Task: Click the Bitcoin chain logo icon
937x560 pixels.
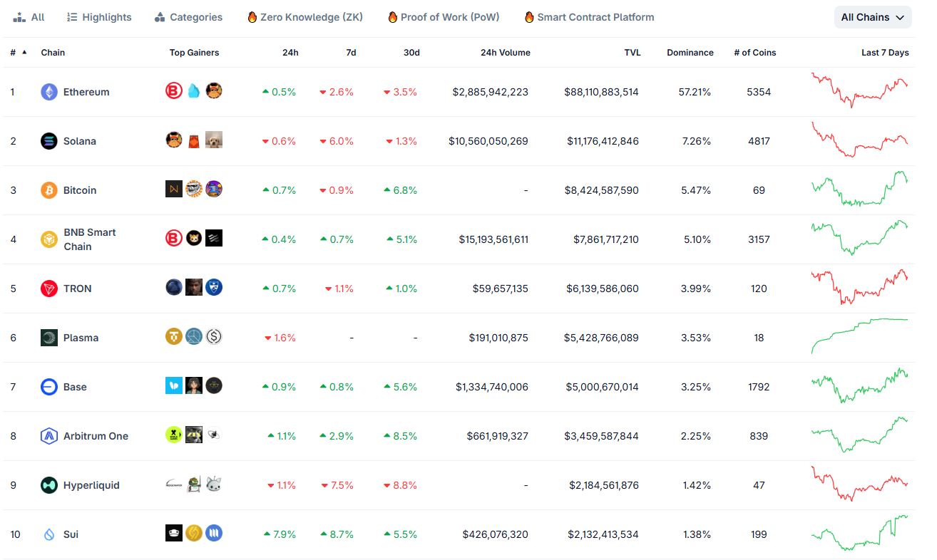Action: (x=48, y=190)
